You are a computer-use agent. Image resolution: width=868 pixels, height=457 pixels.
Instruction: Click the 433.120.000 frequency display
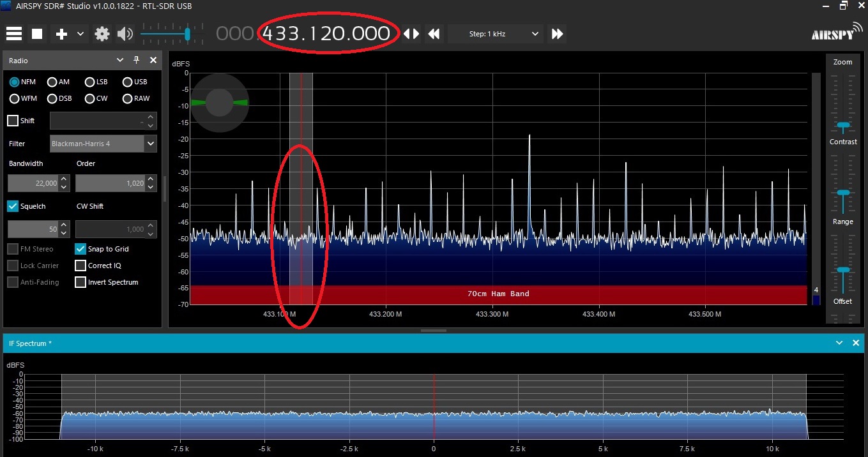click(x=326, y=34)
